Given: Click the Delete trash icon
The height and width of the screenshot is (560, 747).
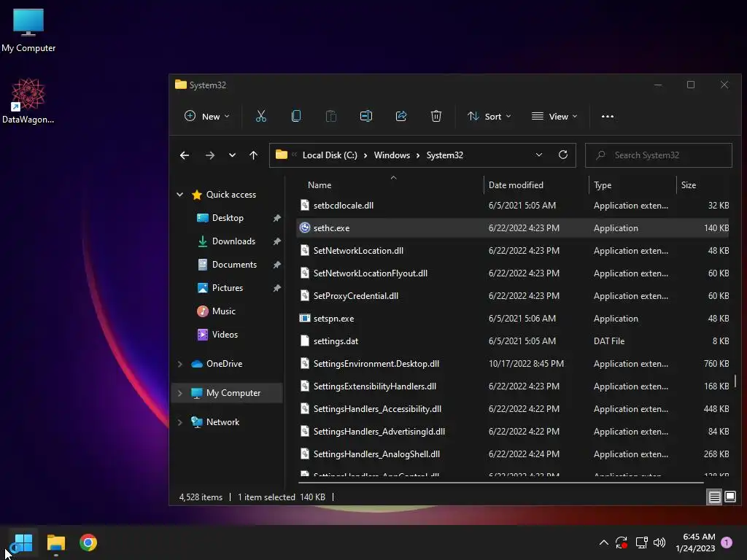Looking at the screenshot, I should point(436,116).
